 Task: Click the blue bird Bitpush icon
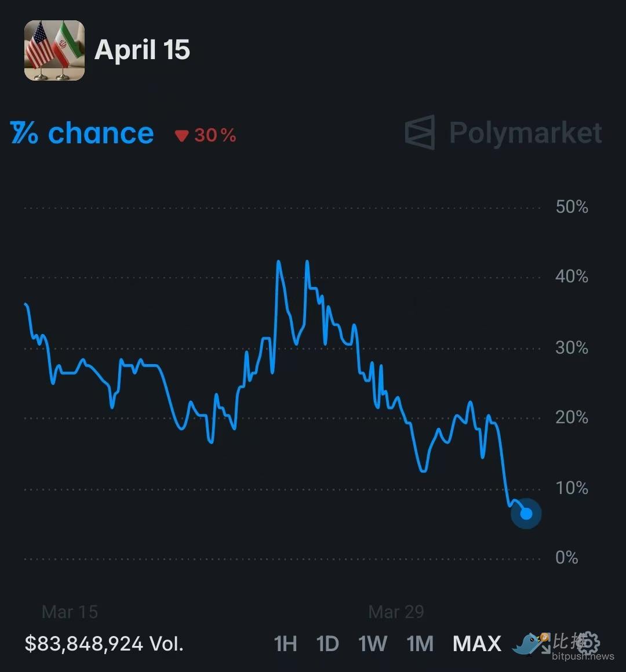pos(530,644)
